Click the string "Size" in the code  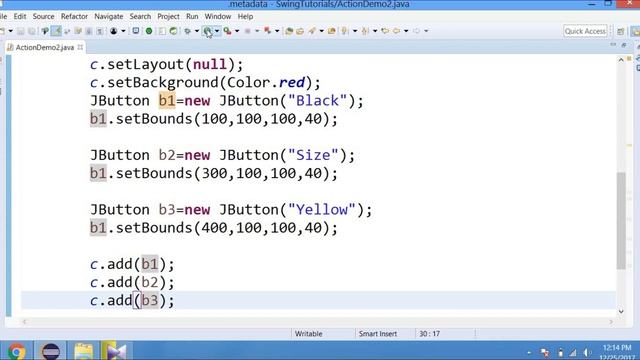(313, 155)
